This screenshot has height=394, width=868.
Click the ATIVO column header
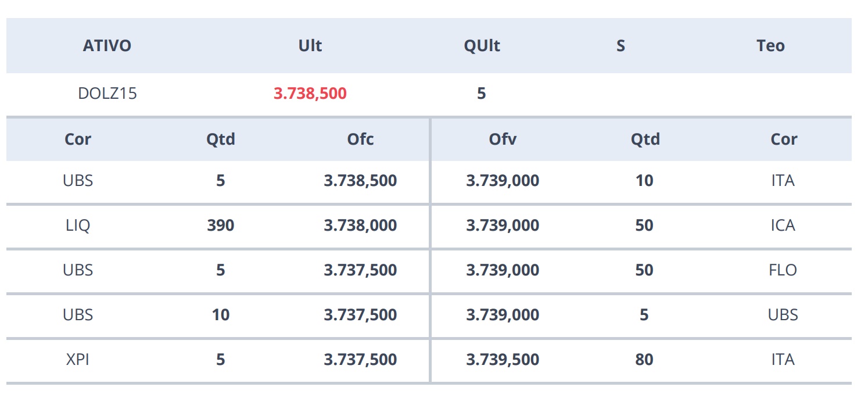pos(107,46)
